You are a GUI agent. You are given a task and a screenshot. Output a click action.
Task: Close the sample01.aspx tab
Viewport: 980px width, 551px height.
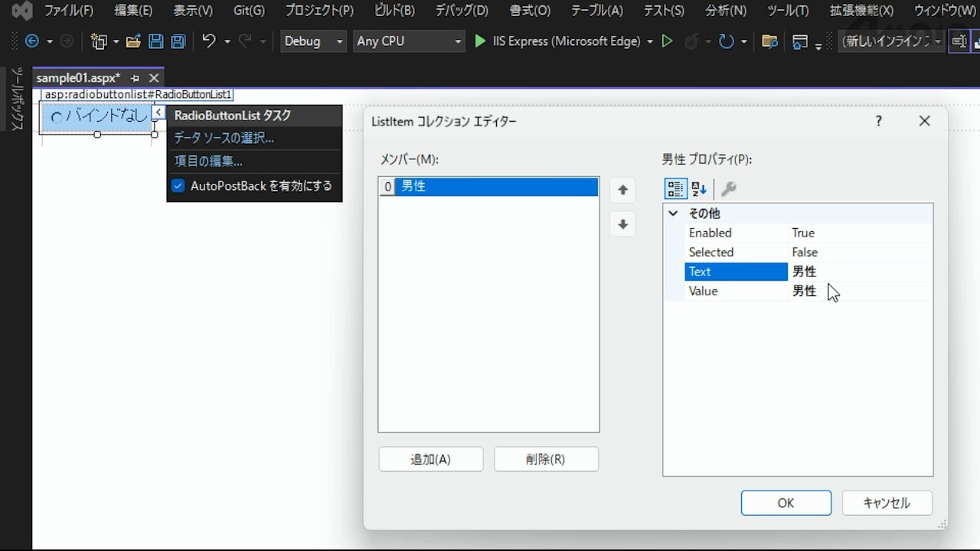pyautogui.click(x=154, y=78)
